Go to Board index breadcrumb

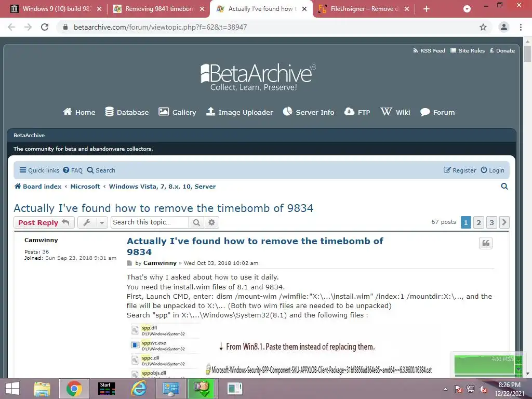coord(38,187)
